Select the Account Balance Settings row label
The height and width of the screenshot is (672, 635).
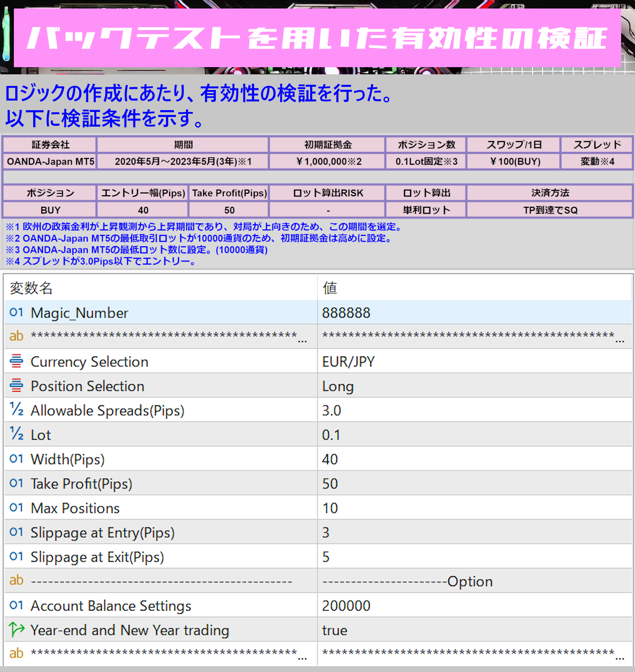111,606
